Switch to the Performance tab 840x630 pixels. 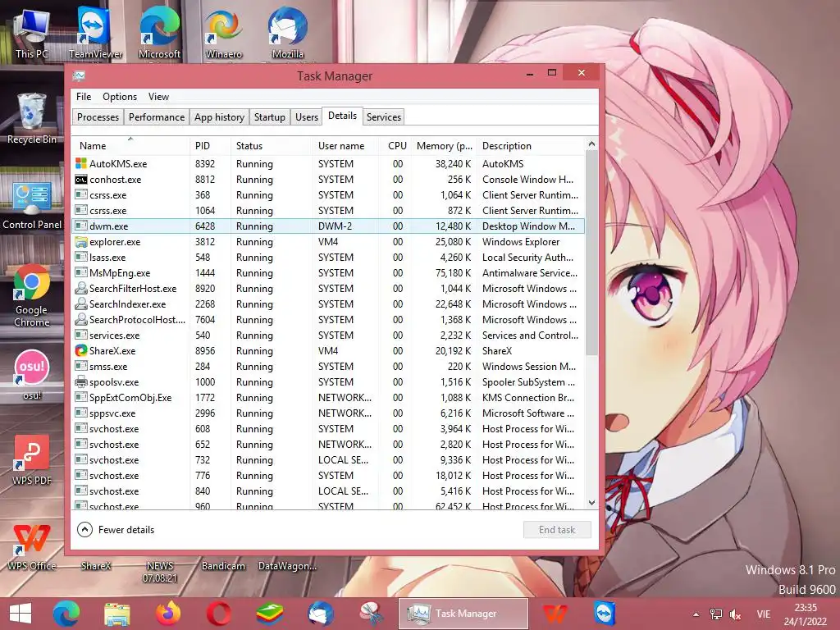(157, 116)
